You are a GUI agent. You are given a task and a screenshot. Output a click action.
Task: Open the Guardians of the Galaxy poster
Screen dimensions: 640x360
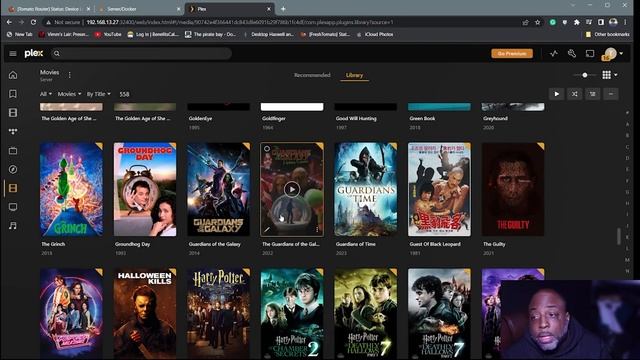point(218,189)
